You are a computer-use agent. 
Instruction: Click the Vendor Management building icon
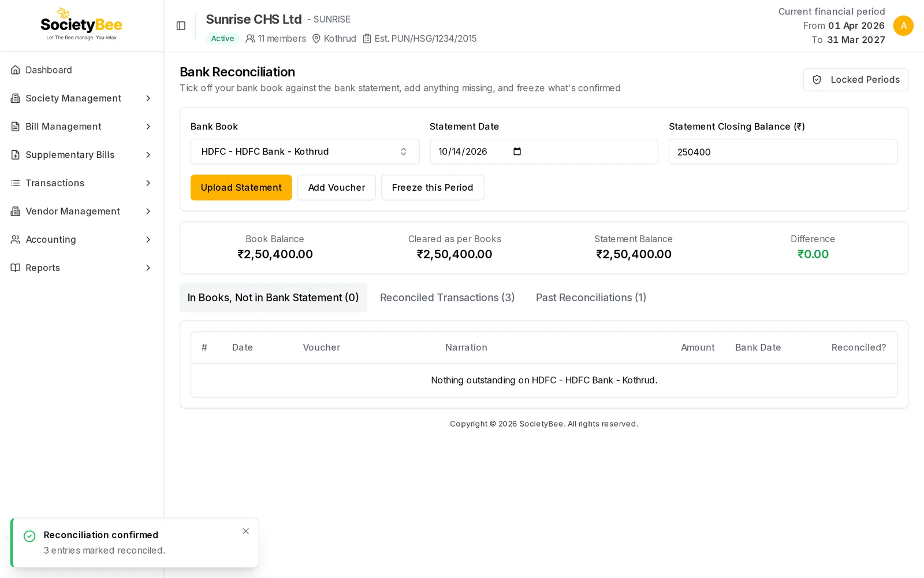pos(16,212)
